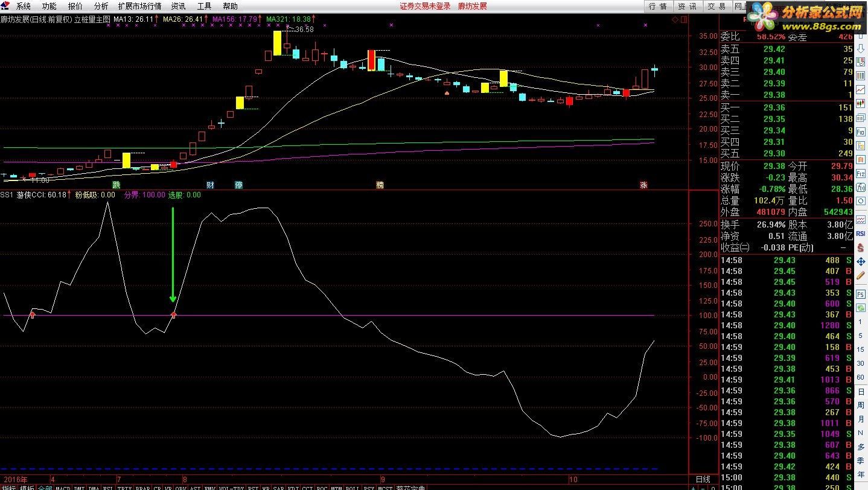
Task: Select the KDJ indicator tab
Action: pyautogui.click(x=293, y=486)
